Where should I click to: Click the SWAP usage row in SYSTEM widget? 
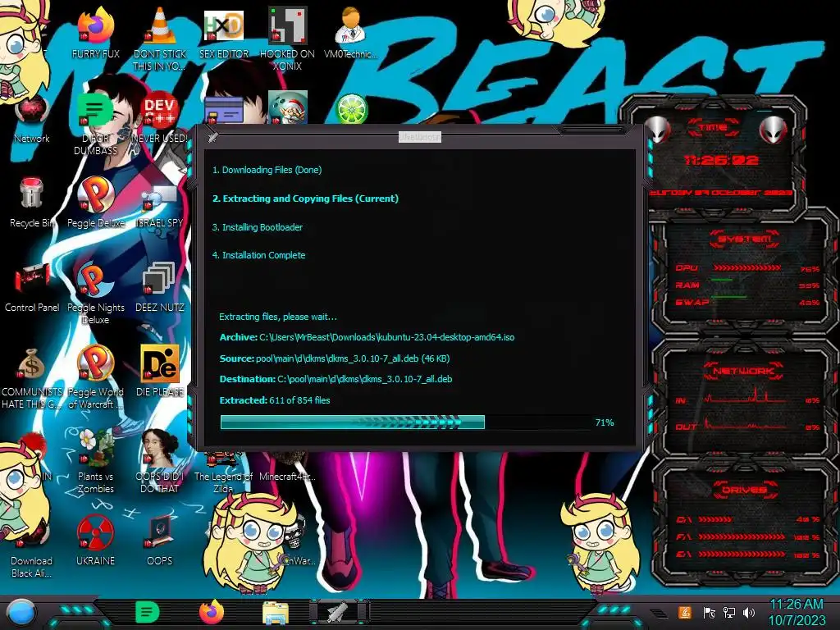[x=747, y=302]
